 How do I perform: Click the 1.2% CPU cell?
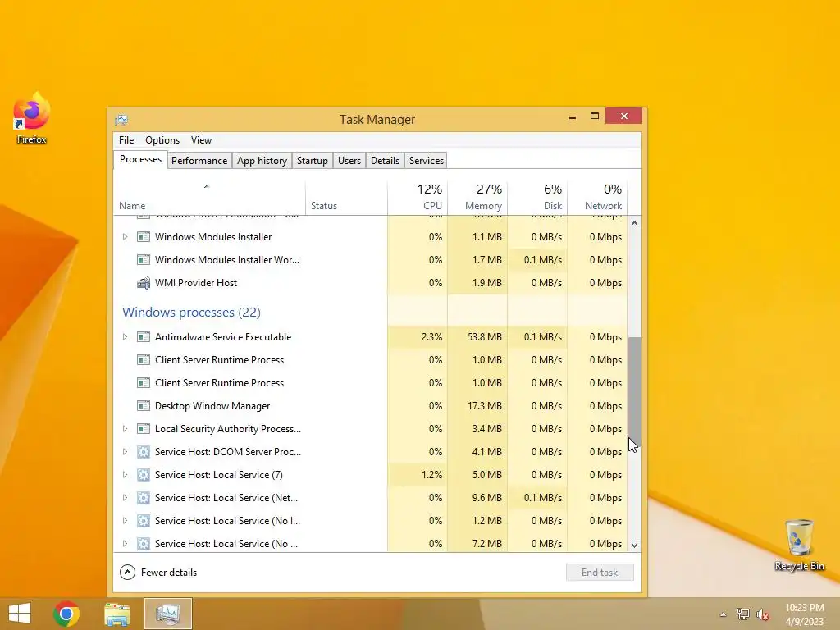pyautogui.click(x=418, y=475)
